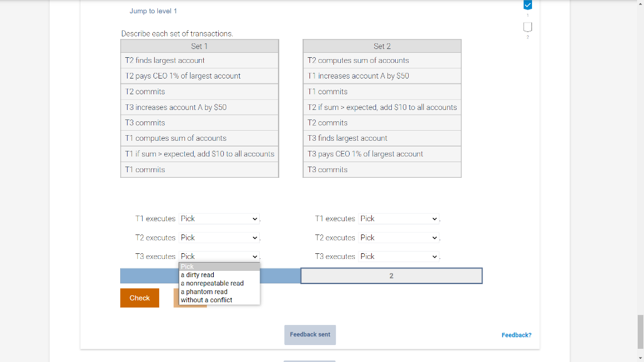Click the blue level 1 completion checkmark badge

tap(527, 5)
